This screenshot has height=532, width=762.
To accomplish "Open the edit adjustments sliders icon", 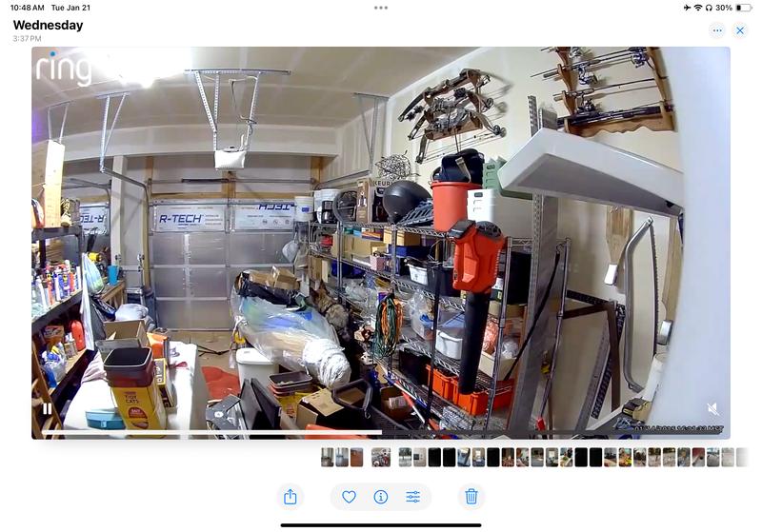I will pyautogui.click(x=412, y=497).
